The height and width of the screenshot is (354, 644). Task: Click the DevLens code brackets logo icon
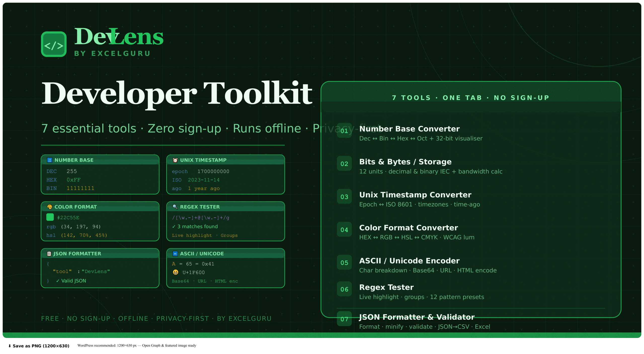point(54,44)
